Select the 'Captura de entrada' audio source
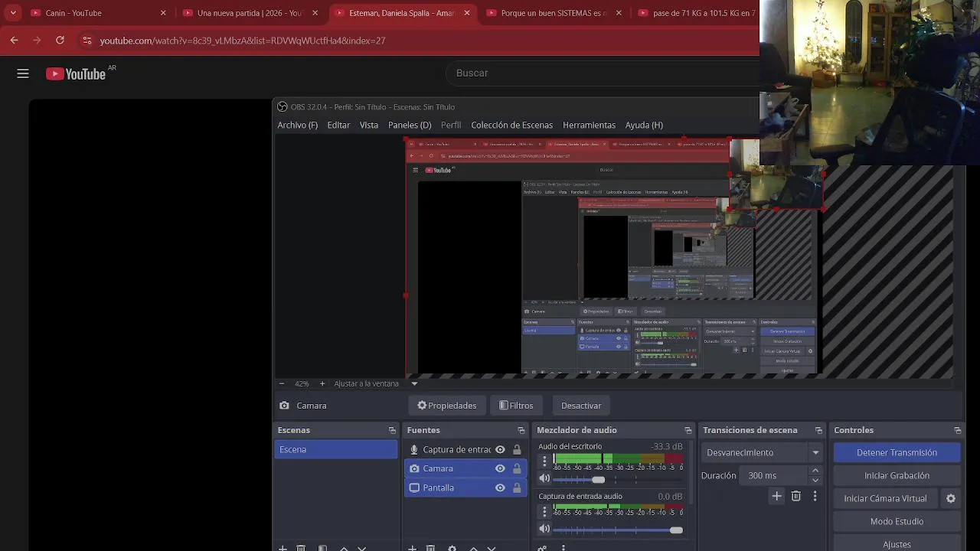 click(x=465, y=449)
